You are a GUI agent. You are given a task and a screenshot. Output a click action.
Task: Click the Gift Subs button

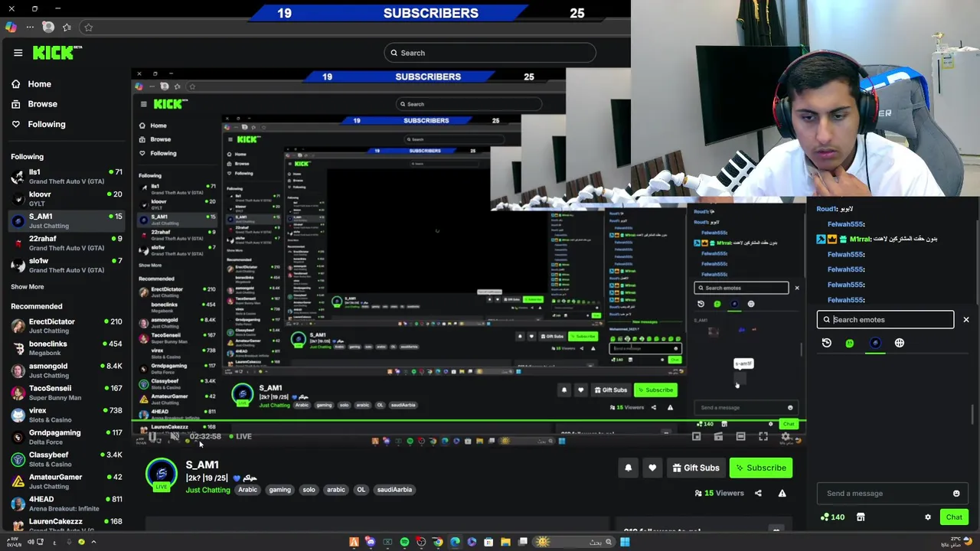(696, 468)
